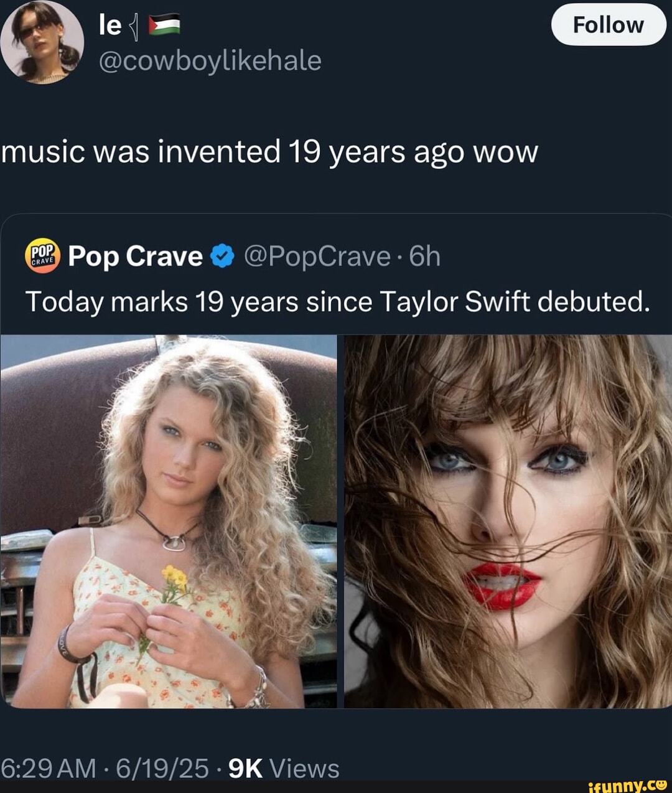Enlarge the left photo with yellow flowers
The height and width of the screenshot is (793, 672).
click(x=169, y=522)
